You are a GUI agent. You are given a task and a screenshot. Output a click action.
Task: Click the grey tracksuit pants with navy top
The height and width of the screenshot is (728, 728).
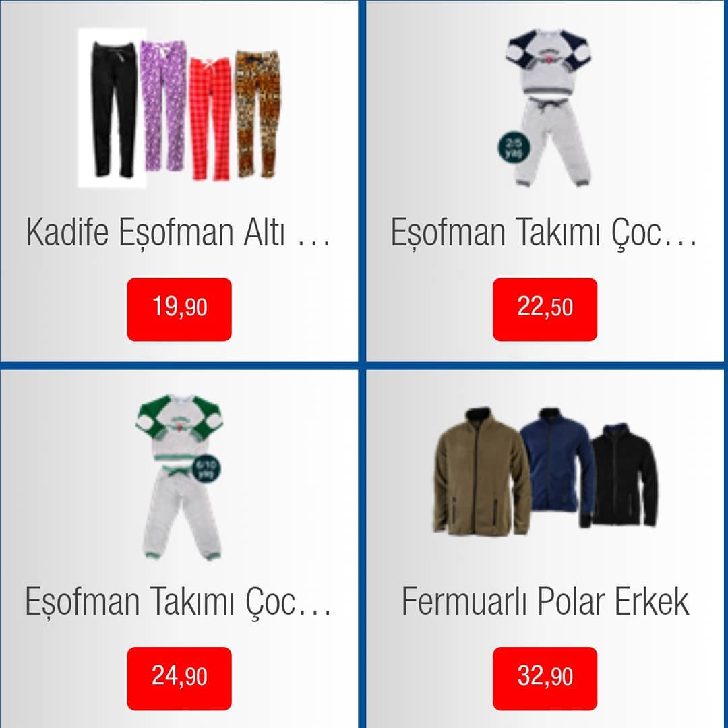553,142
